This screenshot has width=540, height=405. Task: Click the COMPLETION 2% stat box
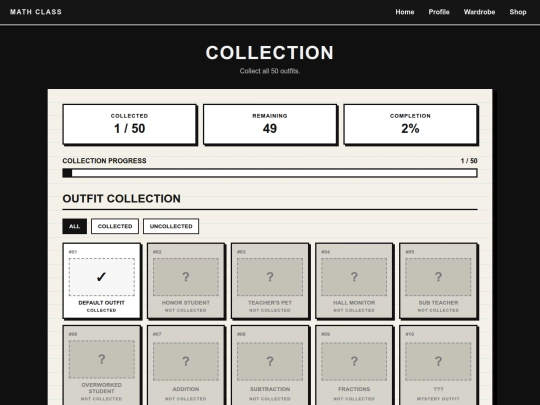point(411,124)
